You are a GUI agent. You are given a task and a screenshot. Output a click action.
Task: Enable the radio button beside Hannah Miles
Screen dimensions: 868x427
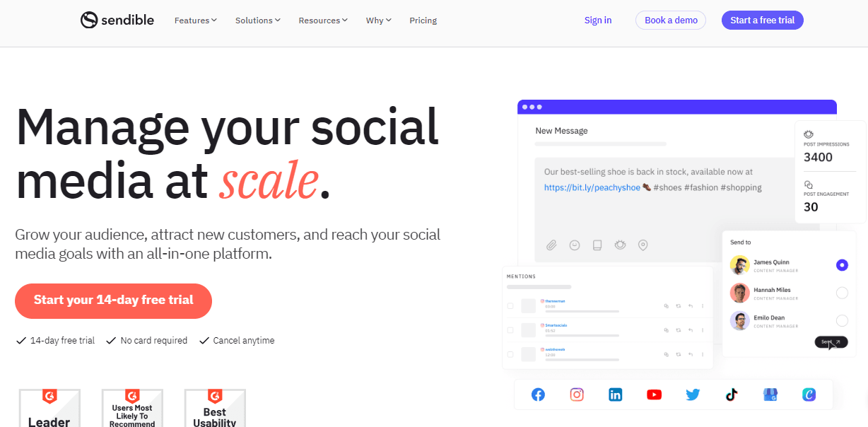(x=842, y=293)
